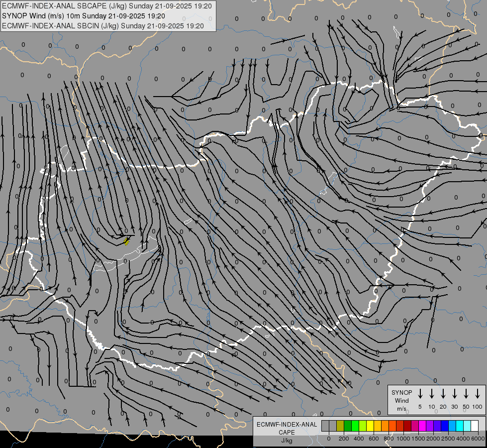
Task: Click the wind arrow icon above 30
Action: tap(454, 394)
